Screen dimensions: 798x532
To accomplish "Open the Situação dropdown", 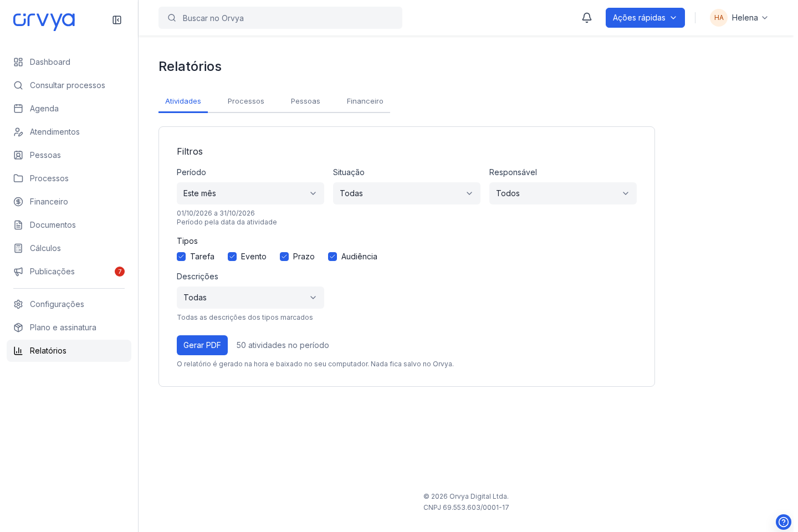I will [407, 193].
